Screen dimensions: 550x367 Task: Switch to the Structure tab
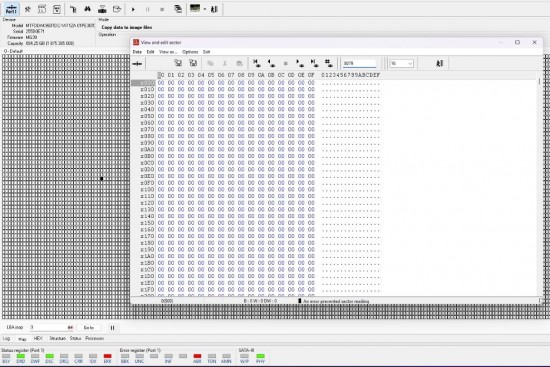58,338
